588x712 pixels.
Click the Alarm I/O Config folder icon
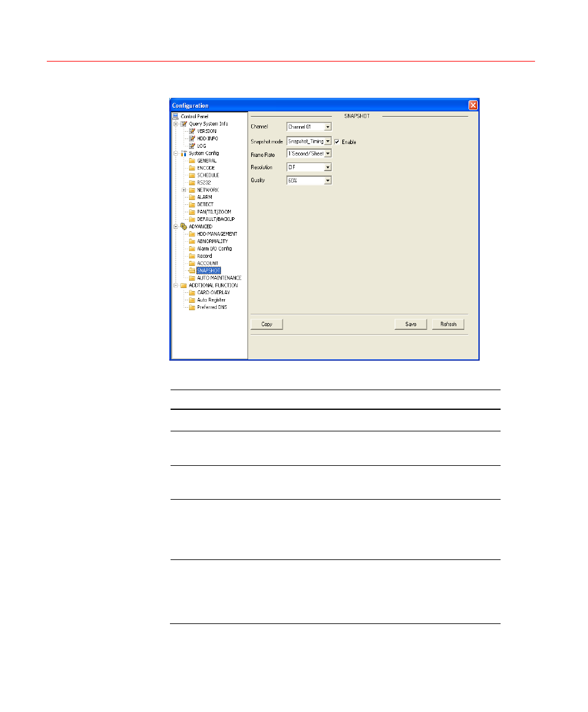click(191, 249)
